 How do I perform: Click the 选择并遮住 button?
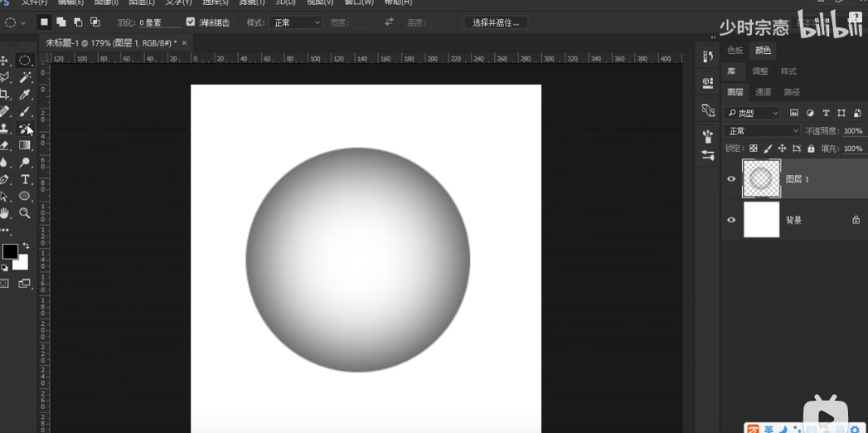(x=495, y=22)
